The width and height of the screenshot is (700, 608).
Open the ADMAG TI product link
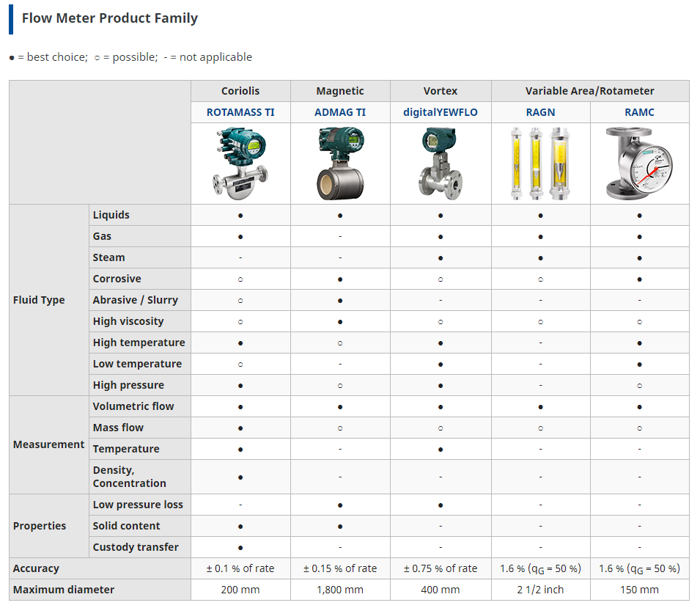tap(339, 112)
